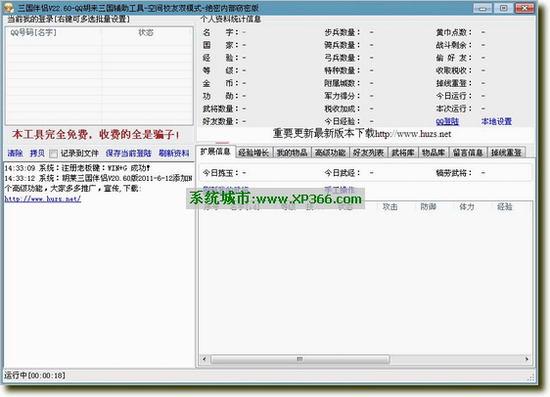Click the horizontal scrollbar thumb in table

tap(300, 359)
